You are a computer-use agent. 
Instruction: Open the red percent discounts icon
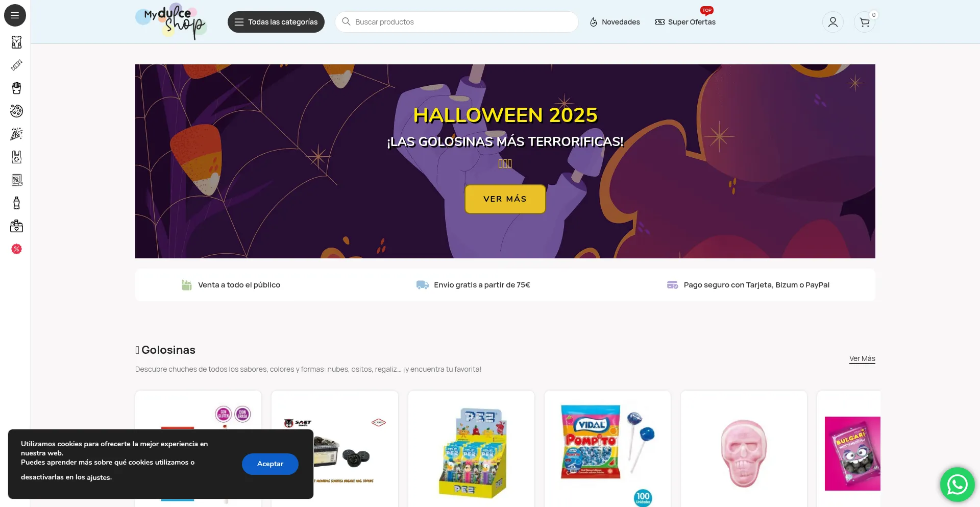[x=16, y=249]
